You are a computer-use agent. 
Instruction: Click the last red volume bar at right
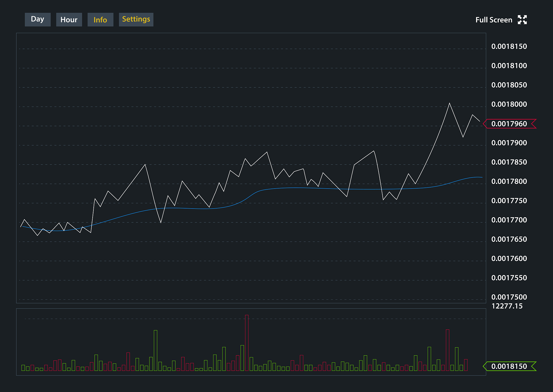click(466, 365)
